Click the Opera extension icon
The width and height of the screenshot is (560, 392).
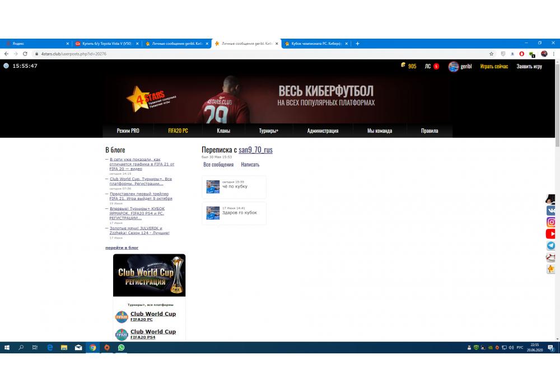click(522, 54)
